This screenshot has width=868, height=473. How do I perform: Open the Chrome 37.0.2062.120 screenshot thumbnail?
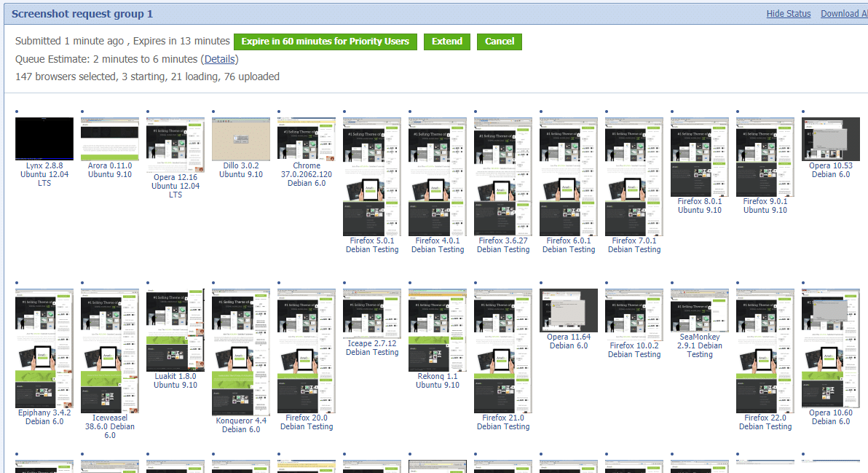point(307,138)
